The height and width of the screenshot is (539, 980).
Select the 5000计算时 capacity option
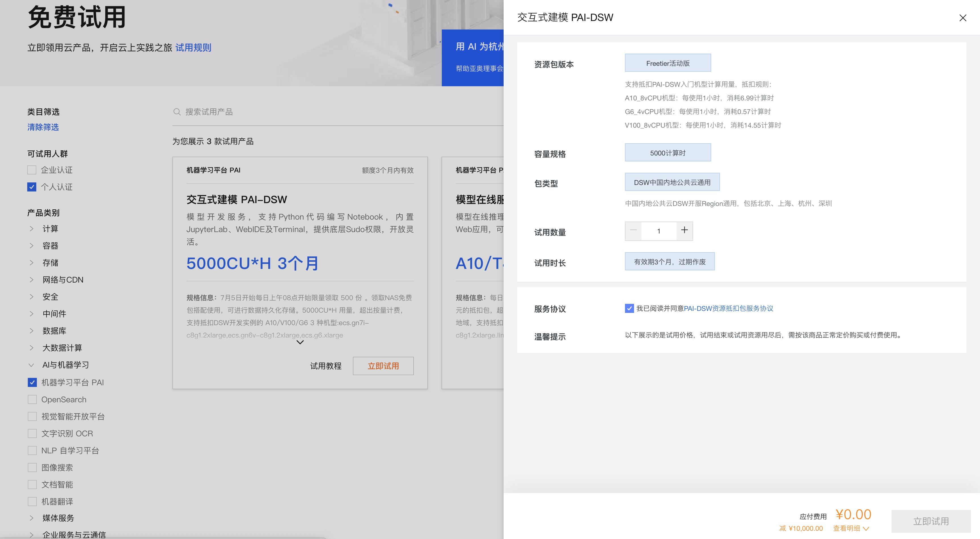668,153
